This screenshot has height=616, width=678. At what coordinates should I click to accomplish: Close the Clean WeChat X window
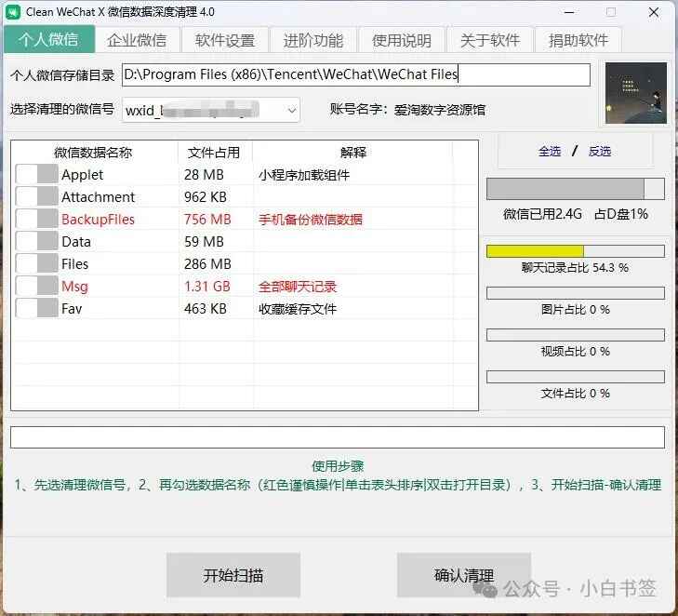pyautogui.click(x=654, y=12)
